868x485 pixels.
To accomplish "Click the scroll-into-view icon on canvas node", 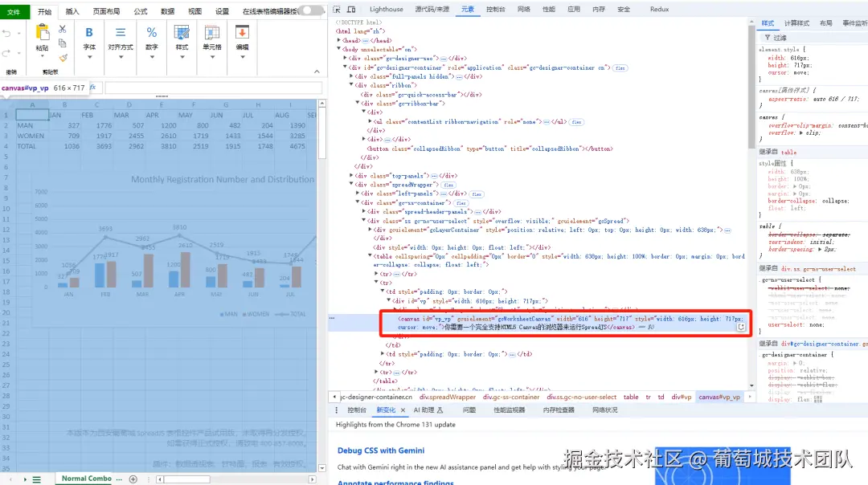I will [741, 327].
